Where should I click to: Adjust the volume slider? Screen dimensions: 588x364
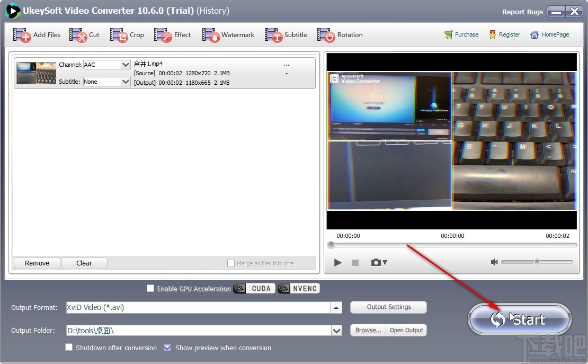coord(537,262)
